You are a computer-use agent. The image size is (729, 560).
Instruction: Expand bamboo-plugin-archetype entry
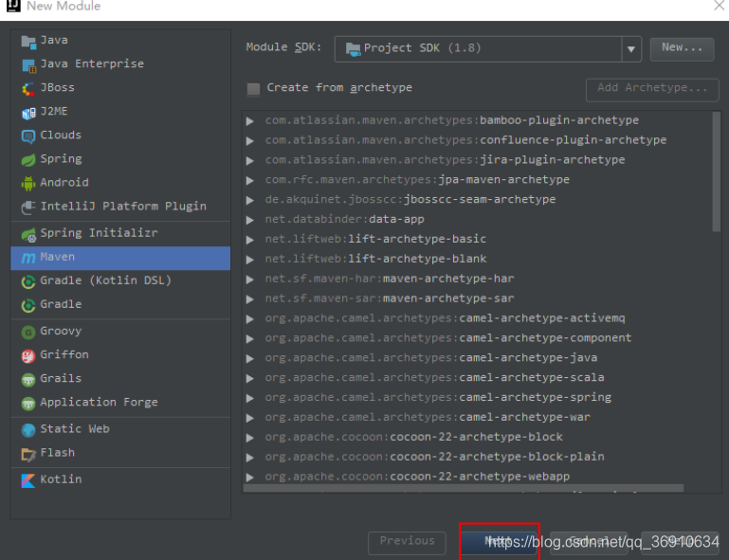pyautogui.click(x=250, y=121)
